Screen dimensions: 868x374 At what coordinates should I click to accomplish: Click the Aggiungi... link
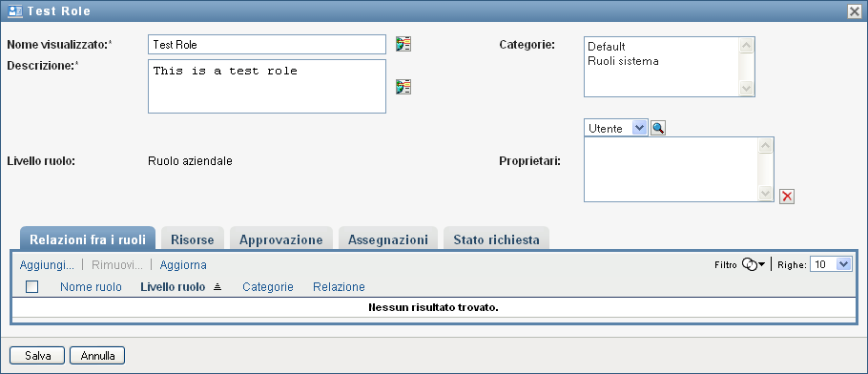pos(47,265)
